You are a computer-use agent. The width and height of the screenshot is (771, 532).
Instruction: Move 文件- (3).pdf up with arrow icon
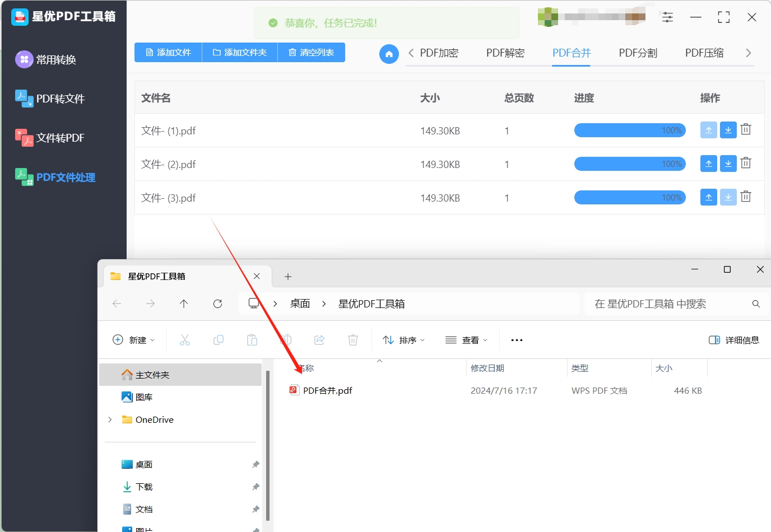pos(708,197)
